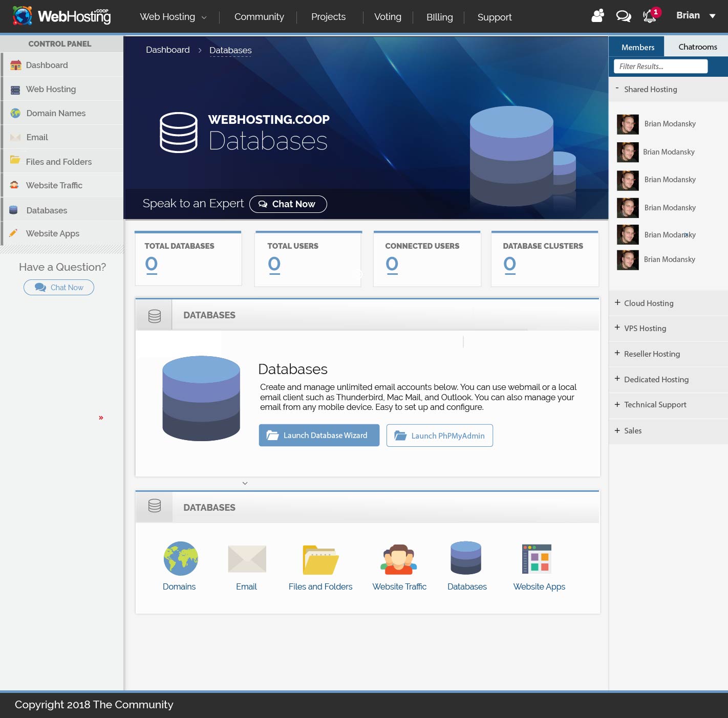
Task: Click the Files and Folders icon in sidebar
Action: point(15,160)
